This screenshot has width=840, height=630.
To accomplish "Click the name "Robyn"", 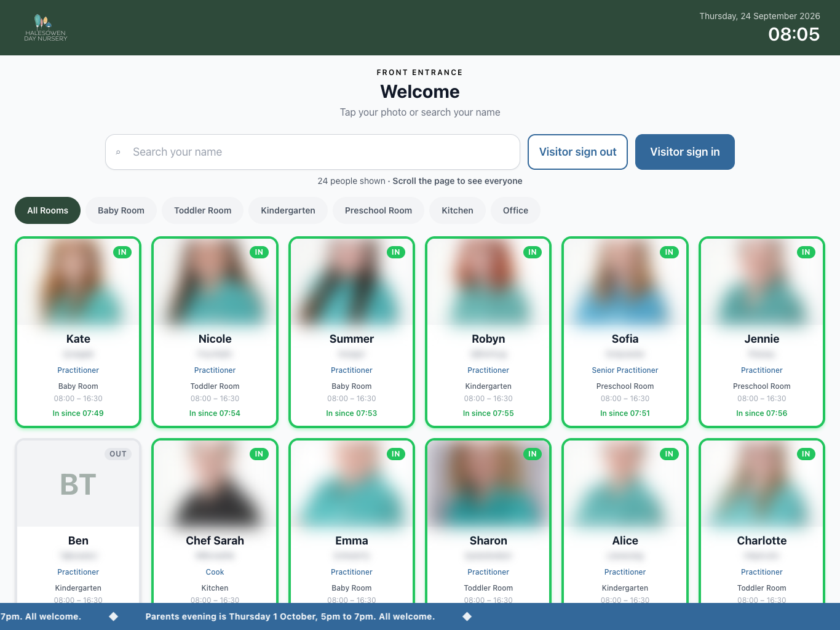I will pos(488,339).
